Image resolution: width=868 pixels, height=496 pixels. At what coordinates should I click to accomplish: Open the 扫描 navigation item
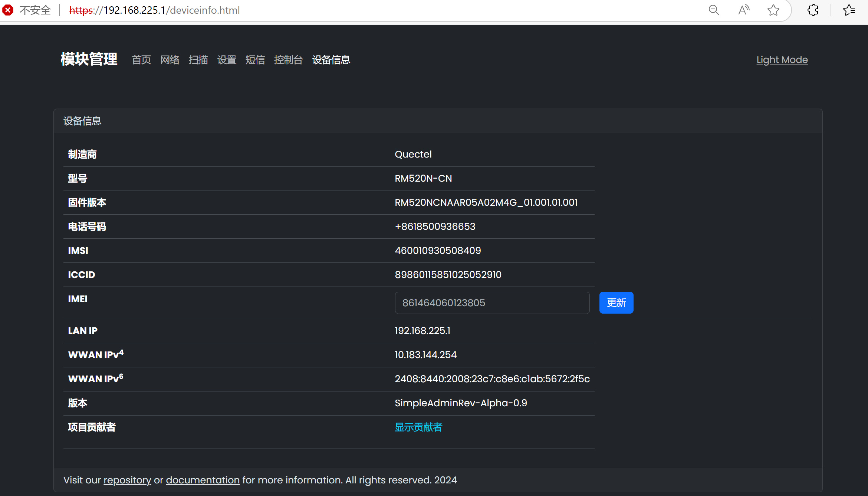(198, 60)
